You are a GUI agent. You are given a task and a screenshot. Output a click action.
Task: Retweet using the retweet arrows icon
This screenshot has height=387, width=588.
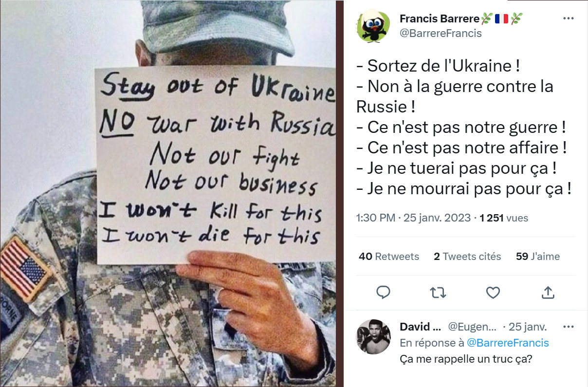coord(438,292)
